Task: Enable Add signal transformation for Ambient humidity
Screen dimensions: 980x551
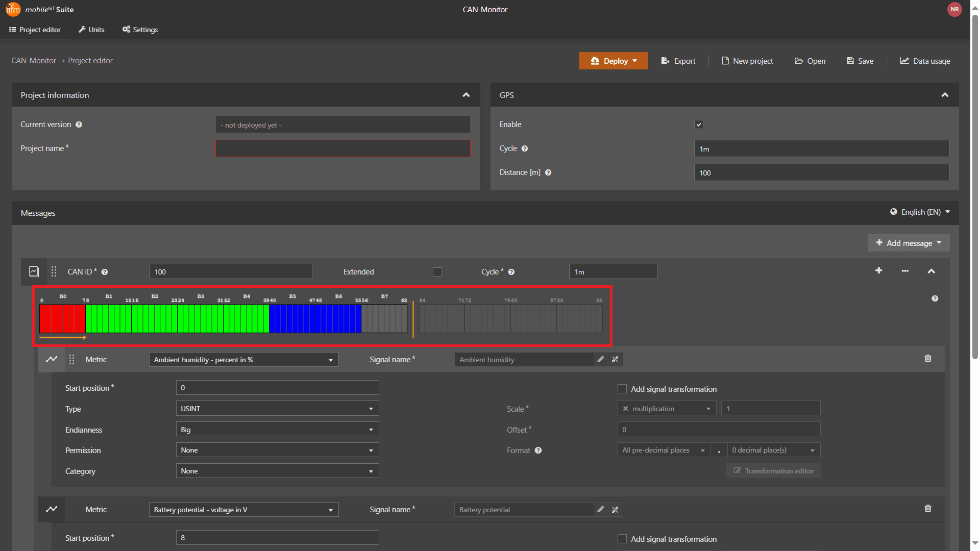Action: coord(622,389)
